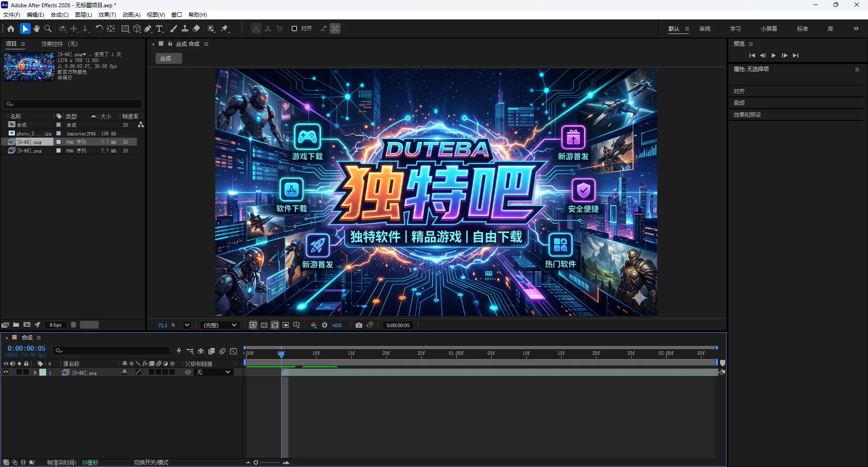Toggle transparency grid in composition view
Viewport: 868px width, 467px height.
point(264,325)
